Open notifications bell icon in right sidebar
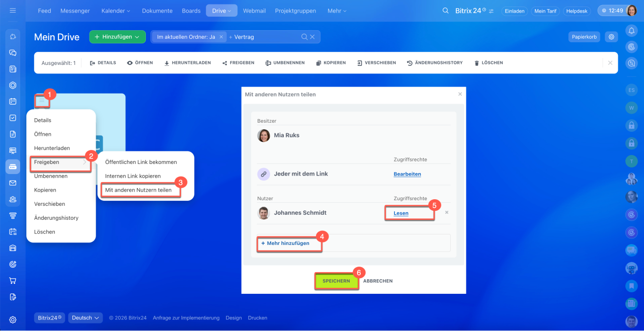644x331 pixels. click(631, 31)
